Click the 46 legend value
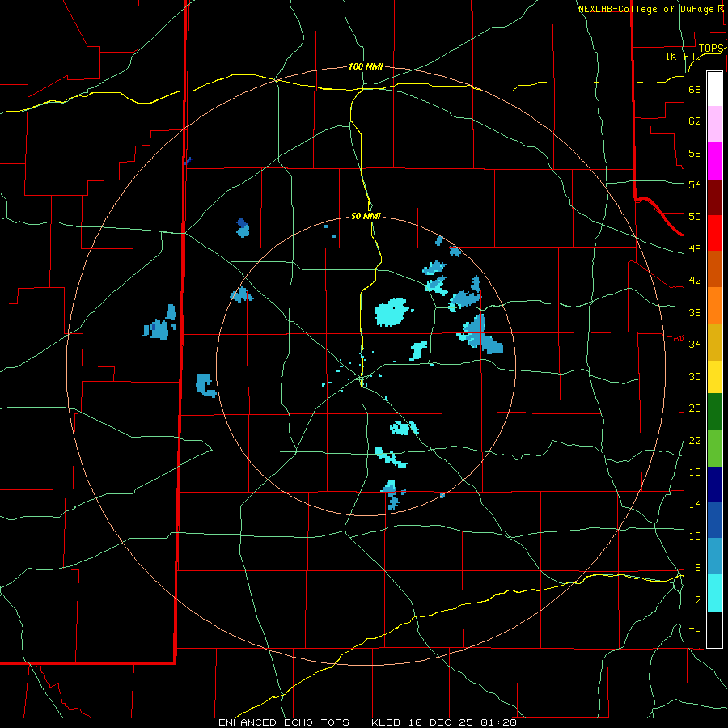The width and height of the screenshot is (728, 728). click(695, 249)
